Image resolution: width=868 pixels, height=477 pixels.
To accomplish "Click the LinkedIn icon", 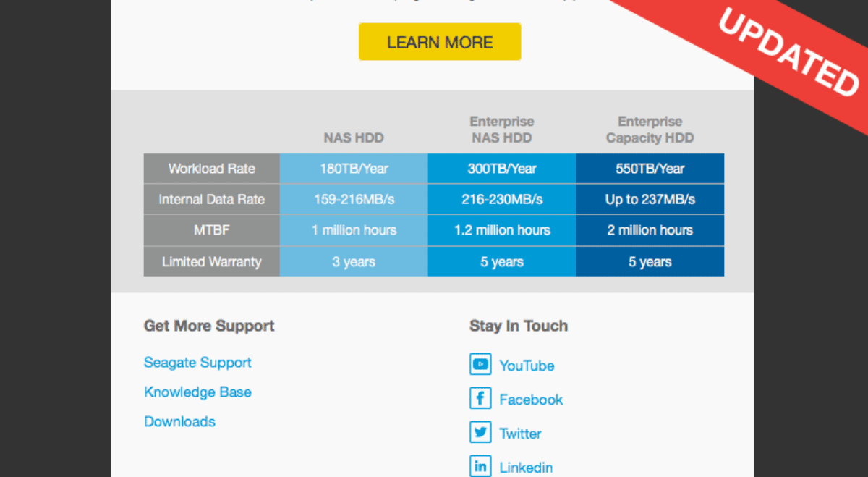I will pyautogui.click(x=480, y=466).
